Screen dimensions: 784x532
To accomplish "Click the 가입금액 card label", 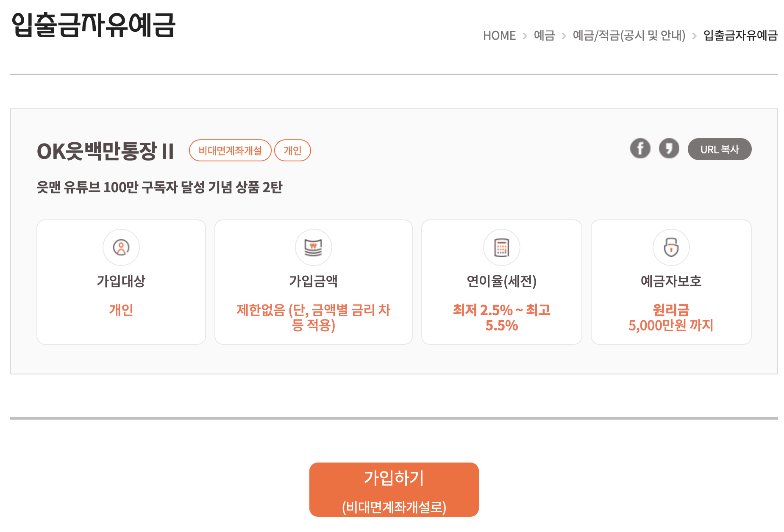I will click(314, 281).
